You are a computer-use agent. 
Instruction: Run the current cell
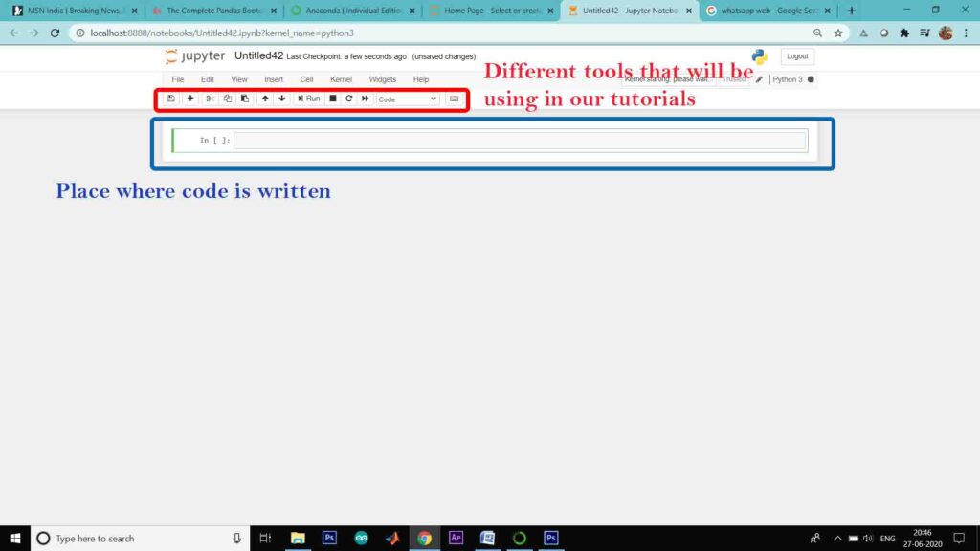(x=309, y=99)
